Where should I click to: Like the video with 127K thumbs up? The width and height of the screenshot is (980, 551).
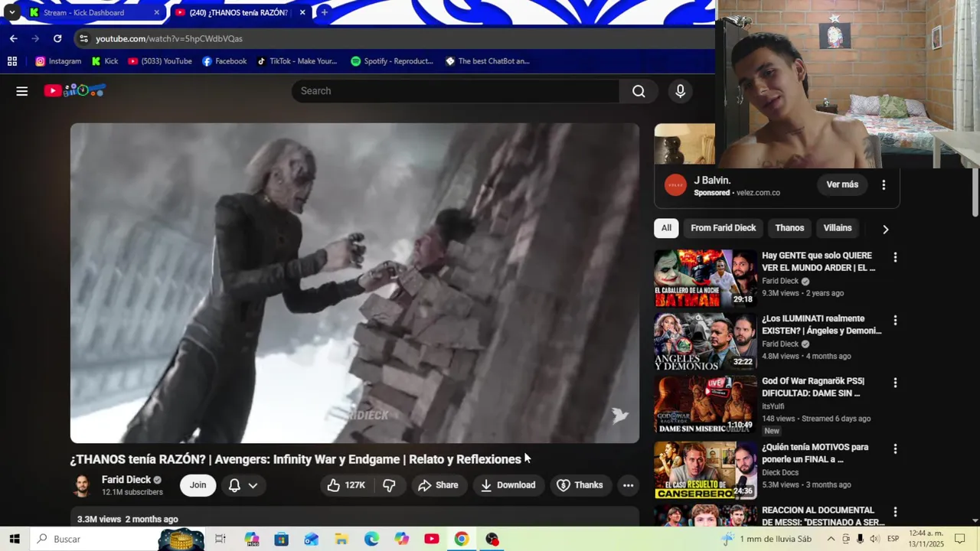346,485
